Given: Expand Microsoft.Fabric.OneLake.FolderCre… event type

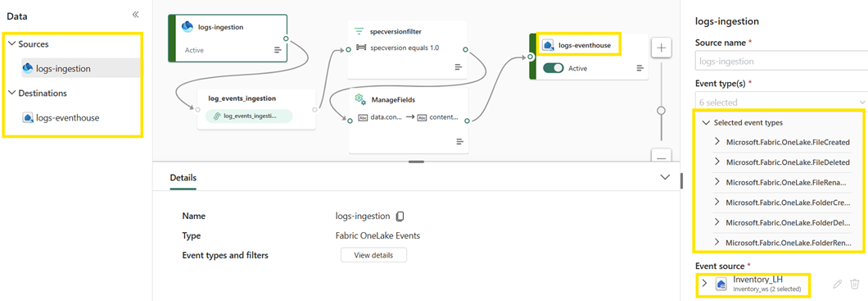Looking at the screenshot, I should coord(717,202).
